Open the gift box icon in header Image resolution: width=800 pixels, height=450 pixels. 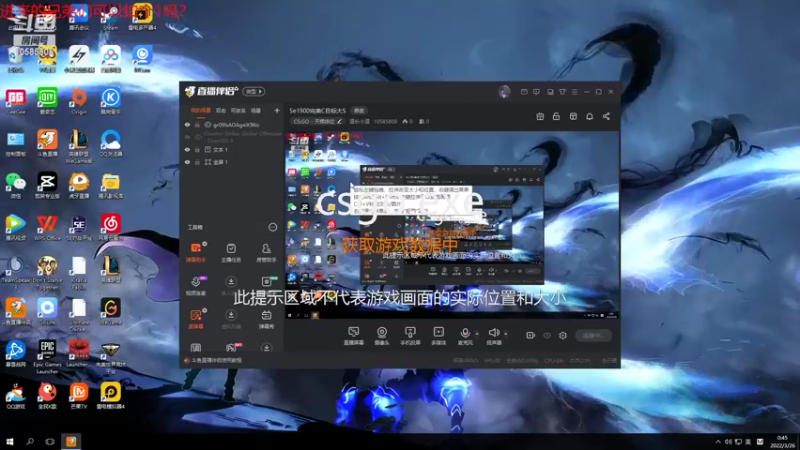pos(540,116)
